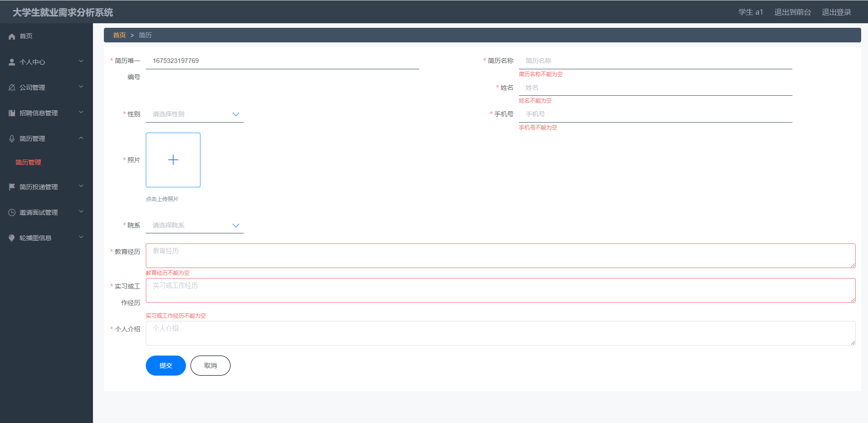Click the 首页 breadcrumb link
Viewport: 868px width, 423px height.
119,35
